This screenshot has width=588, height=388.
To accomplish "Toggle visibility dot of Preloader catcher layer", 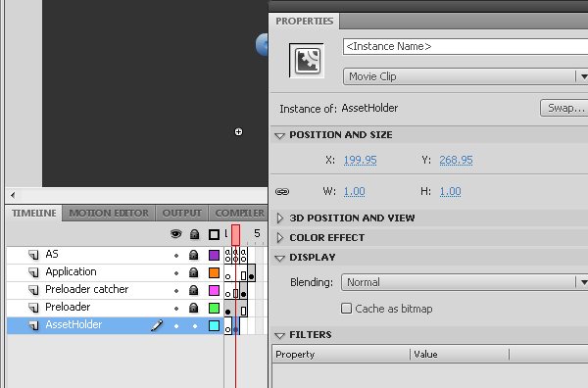I will tap(176, 291).
